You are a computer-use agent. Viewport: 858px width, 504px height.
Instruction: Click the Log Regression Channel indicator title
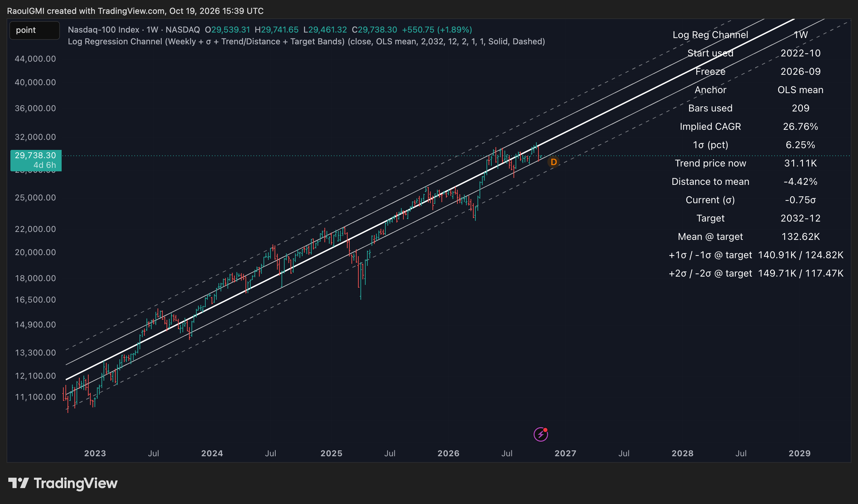point(306,42)
